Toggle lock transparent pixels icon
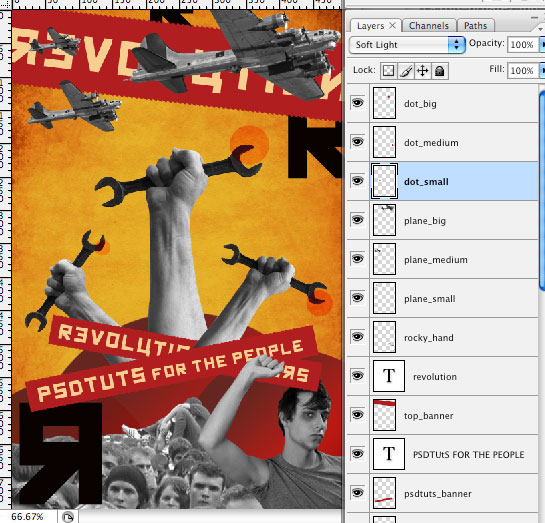 point(388,71)
